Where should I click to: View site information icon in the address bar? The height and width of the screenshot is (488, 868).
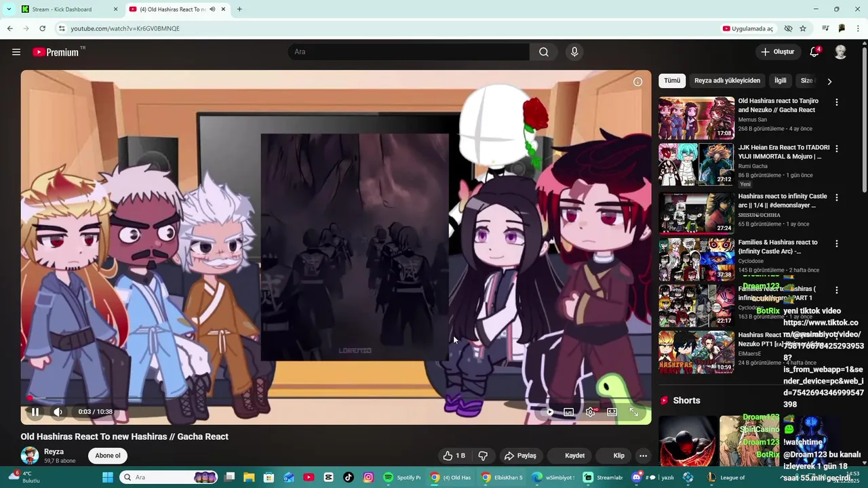click(x=61, y=28)
